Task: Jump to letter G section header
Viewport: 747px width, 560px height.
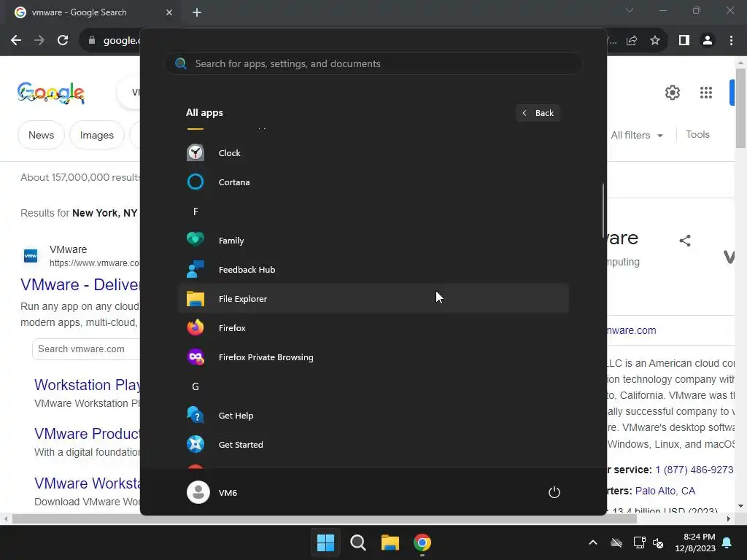Action: click(196, 386)
